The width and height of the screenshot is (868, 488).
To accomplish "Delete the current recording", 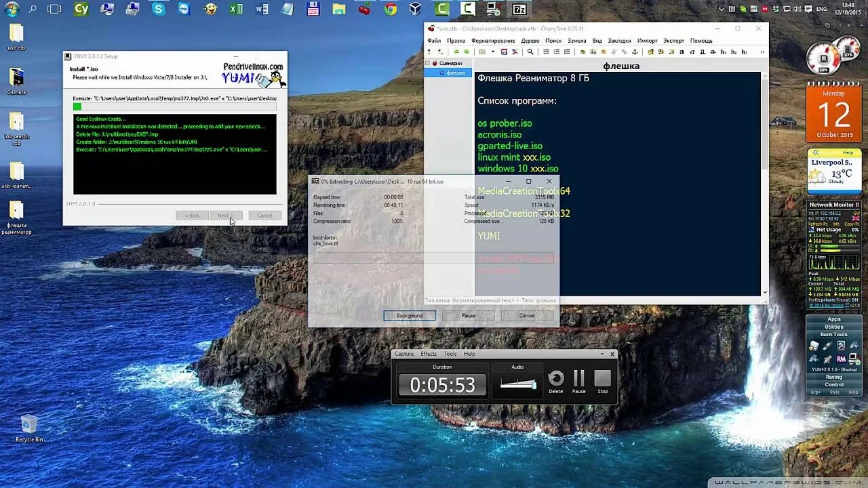I will [x=556, y=381].
